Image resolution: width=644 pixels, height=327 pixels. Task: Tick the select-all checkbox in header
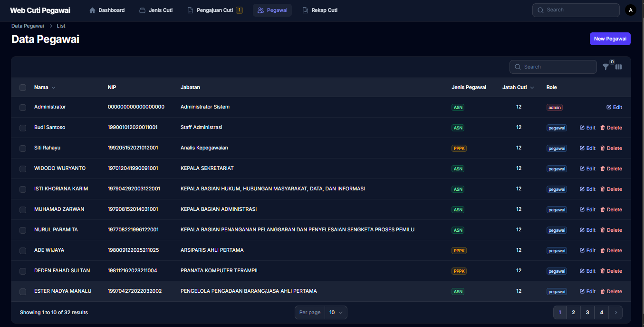click(x=23, y=88)
